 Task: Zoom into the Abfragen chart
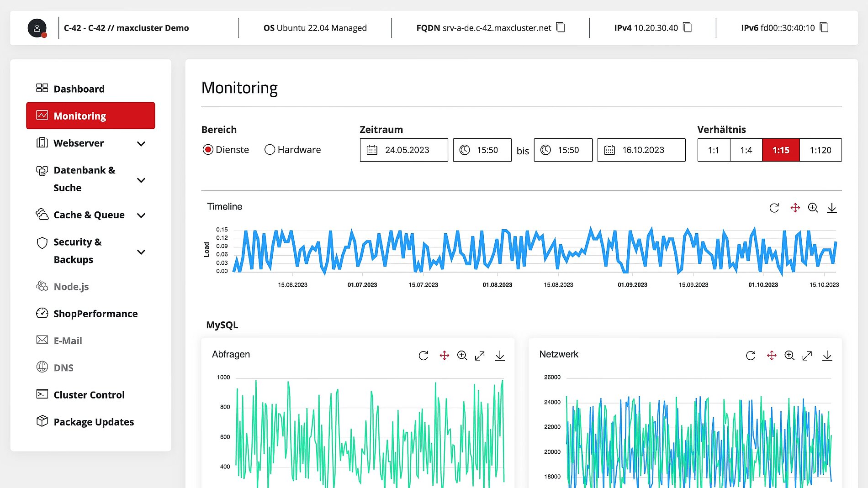click(x=462, y=356)
